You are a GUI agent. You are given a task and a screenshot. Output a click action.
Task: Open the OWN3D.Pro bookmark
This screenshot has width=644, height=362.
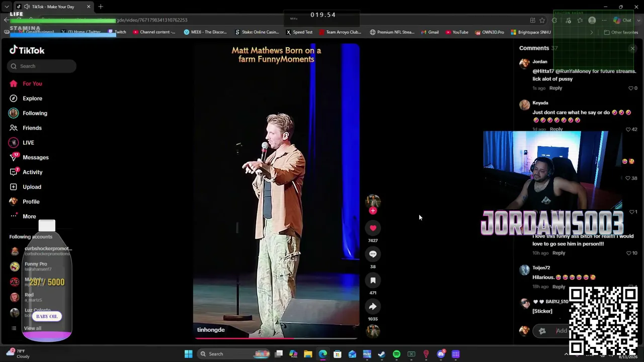pos(489,32)
